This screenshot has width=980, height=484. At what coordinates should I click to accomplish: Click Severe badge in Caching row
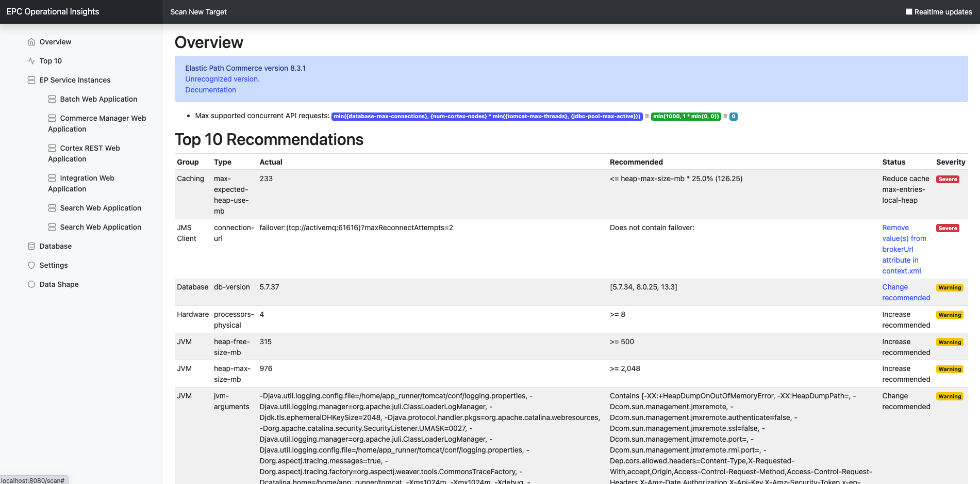[948, 180]
